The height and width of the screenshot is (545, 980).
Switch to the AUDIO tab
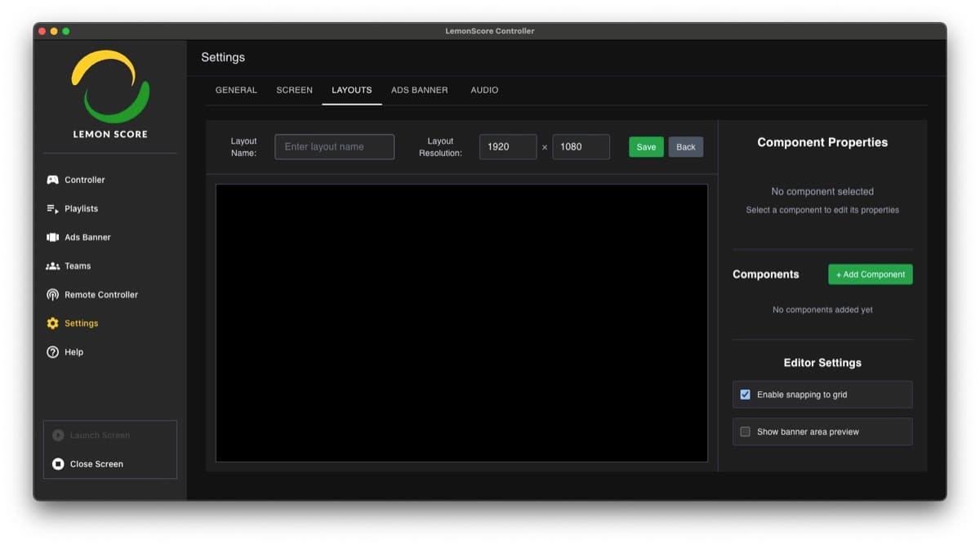484,90
